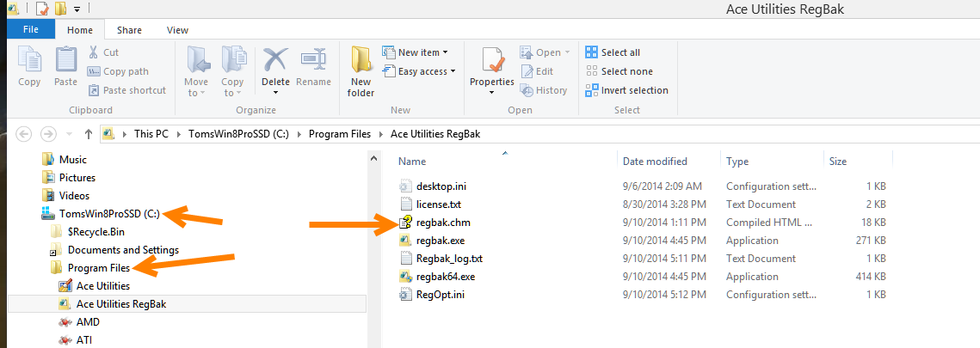Click the Edit command in Open group

pos(537,71)
